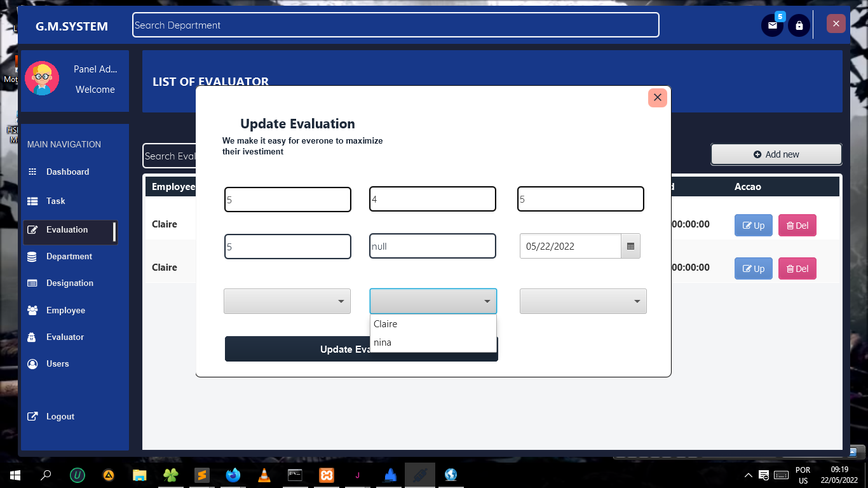Launch VLC media player from the taskbar
Image resolution: width=868 pixels, height=488 pixels.
264,475
